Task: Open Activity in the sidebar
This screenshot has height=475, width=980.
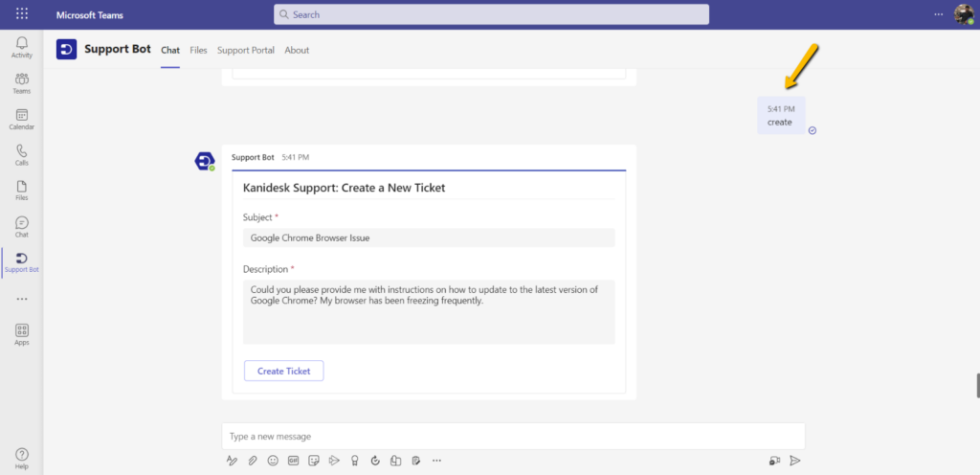Action: 22,48
